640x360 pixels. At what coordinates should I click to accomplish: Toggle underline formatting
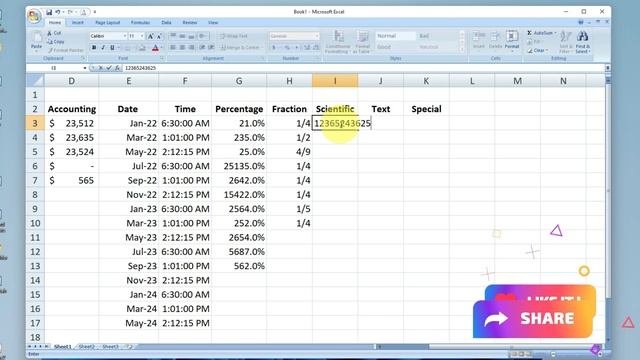[112, 48]
